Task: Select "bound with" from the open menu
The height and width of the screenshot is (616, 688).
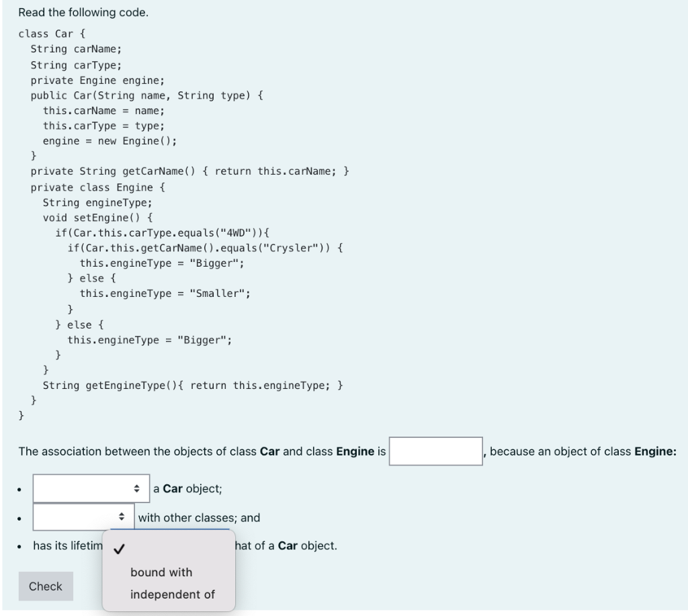Action: coord(161,572)
